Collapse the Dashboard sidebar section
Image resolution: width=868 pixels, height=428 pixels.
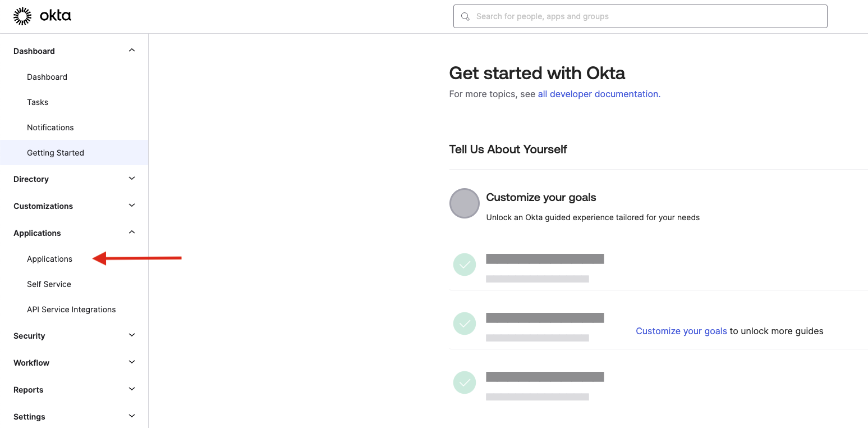pyautogui.click(x=132, y=51)
